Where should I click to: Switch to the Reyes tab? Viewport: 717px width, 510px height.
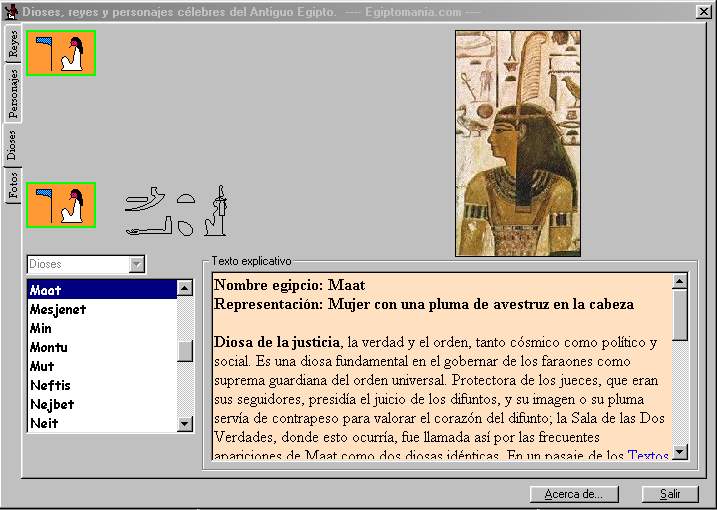[13, 44]
